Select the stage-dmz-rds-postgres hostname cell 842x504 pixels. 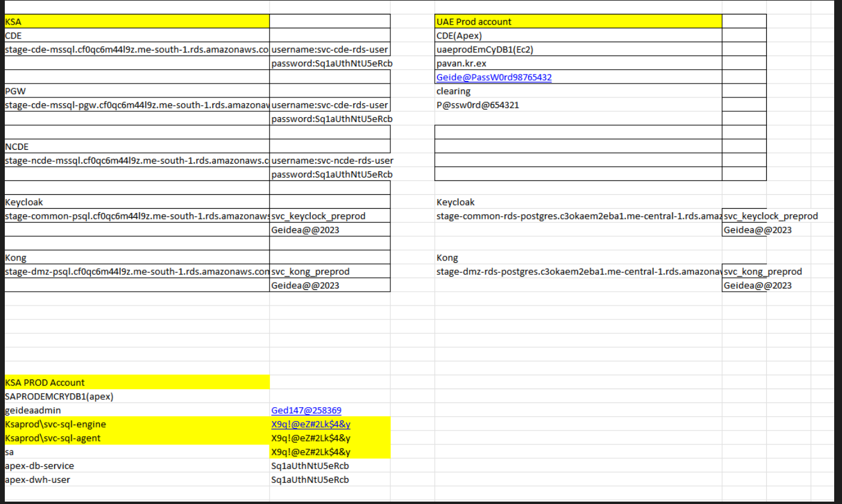(578, 272)
